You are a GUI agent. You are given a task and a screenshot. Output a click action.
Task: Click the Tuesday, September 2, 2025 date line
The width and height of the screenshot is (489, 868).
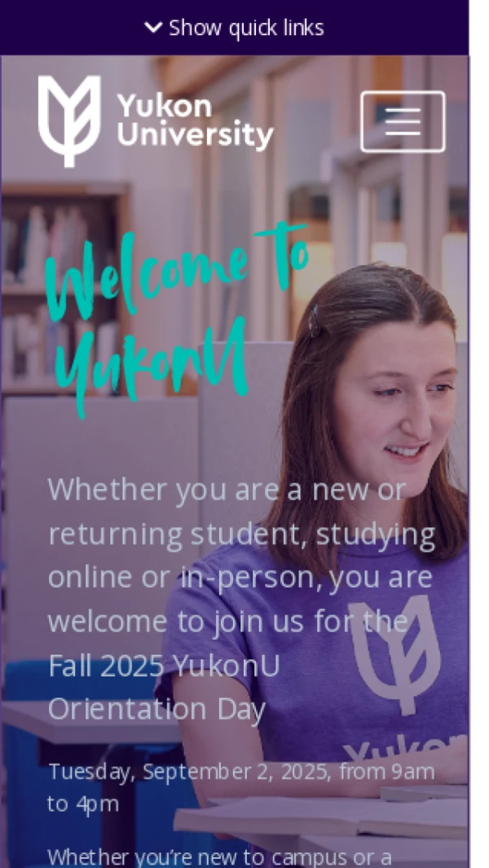click(x=241, y=787)
